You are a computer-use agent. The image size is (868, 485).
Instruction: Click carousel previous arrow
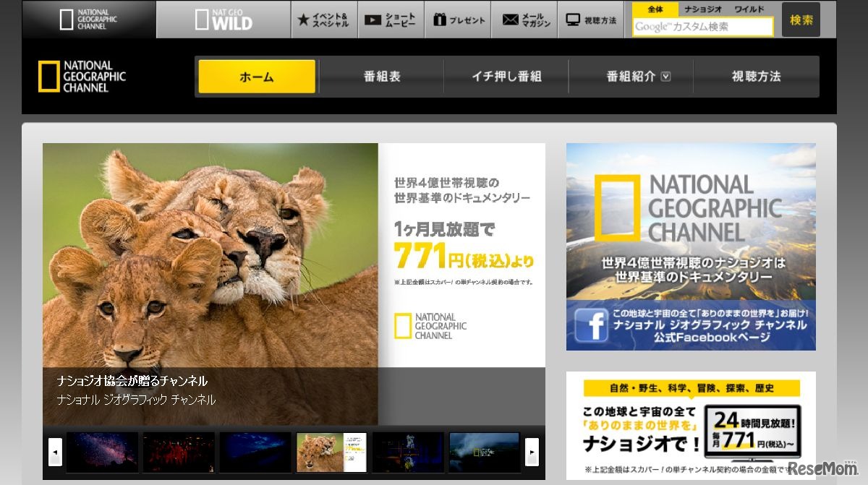click(55, 452)
